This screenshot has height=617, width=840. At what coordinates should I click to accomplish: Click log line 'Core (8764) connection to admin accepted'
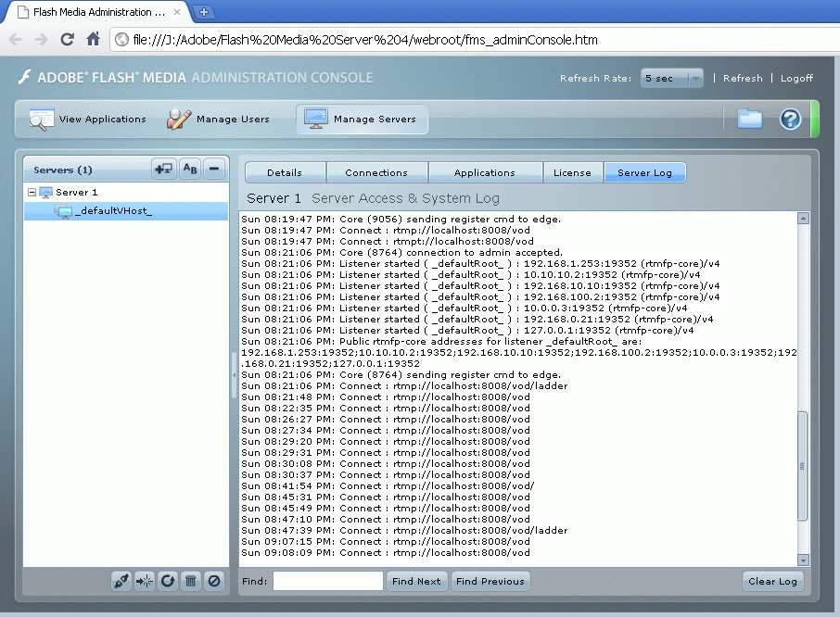point(401,253)
